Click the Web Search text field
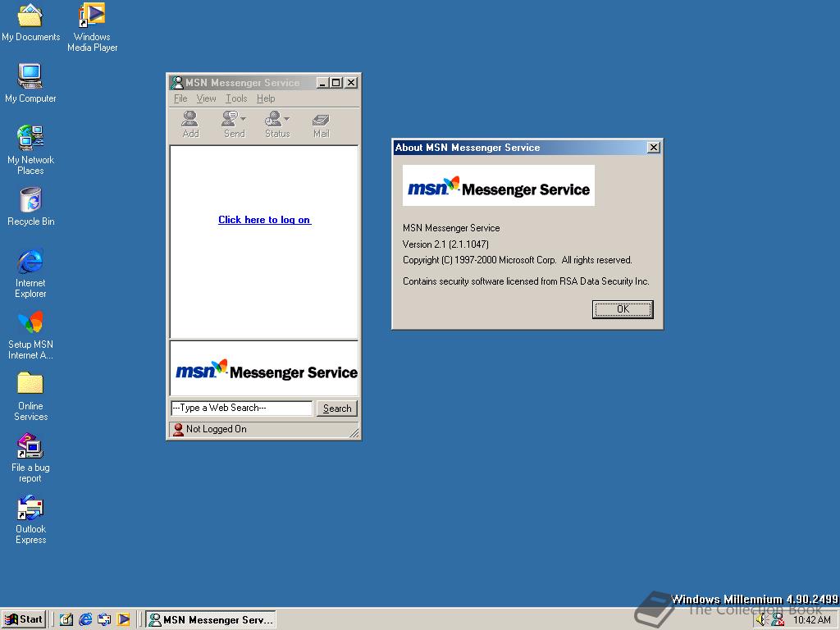This screenshot has width=840, height=630. click(x=242, y=409)
